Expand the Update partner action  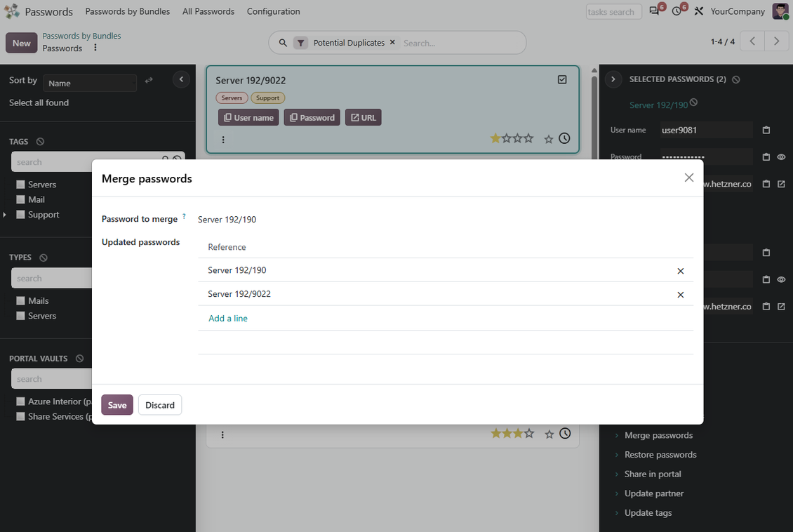[x=654, y=493]
